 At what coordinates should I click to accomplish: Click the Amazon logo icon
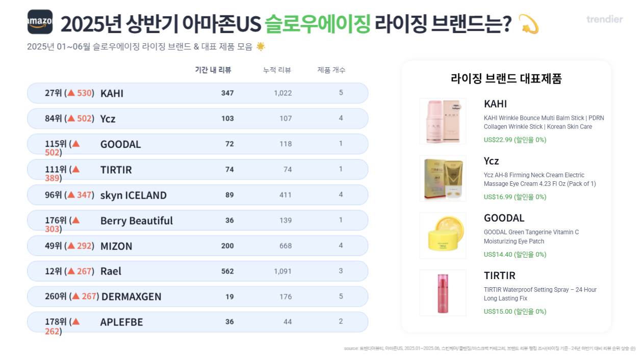[x=40, y=22]
